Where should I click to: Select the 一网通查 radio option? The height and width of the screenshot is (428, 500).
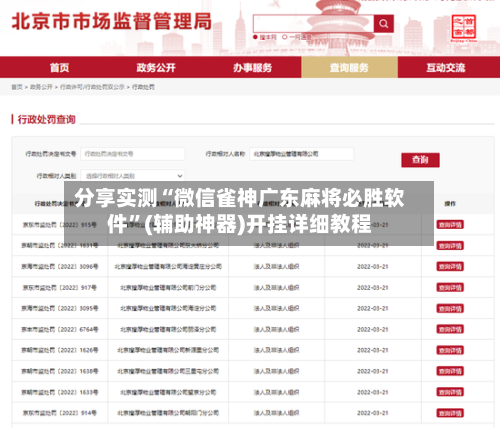click(x=285, y=37)
